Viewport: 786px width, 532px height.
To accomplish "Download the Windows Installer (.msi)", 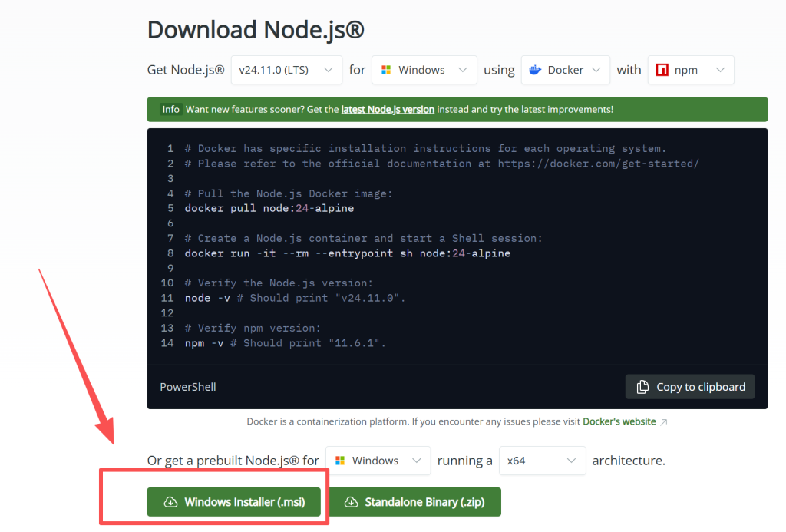I will tap(235, 502).
